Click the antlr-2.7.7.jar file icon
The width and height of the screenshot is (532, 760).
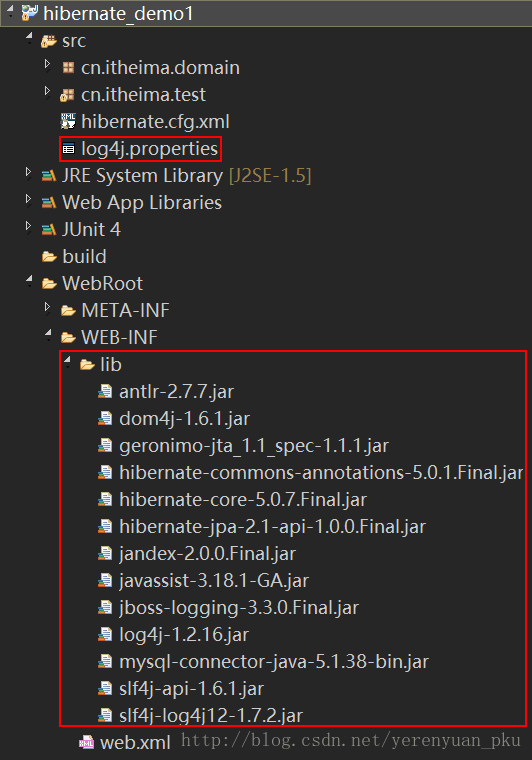pos(105,391)
